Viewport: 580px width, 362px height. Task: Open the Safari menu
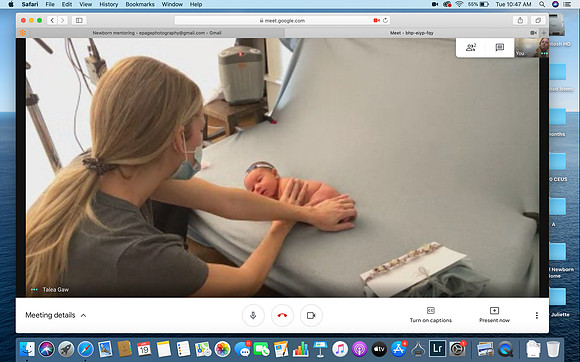coord(30,4)
